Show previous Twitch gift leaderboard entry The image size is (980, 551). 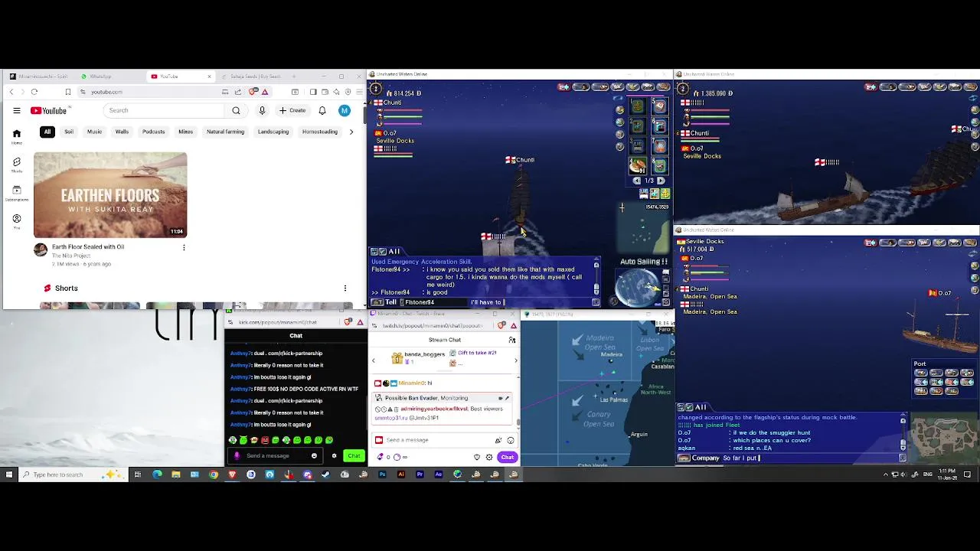(x=374, y=360)
